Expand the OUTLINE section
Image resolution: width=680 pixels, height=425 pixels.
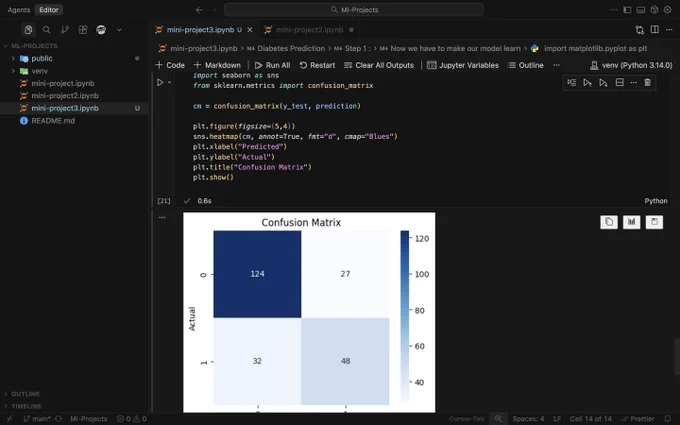[x=25, y=394]
